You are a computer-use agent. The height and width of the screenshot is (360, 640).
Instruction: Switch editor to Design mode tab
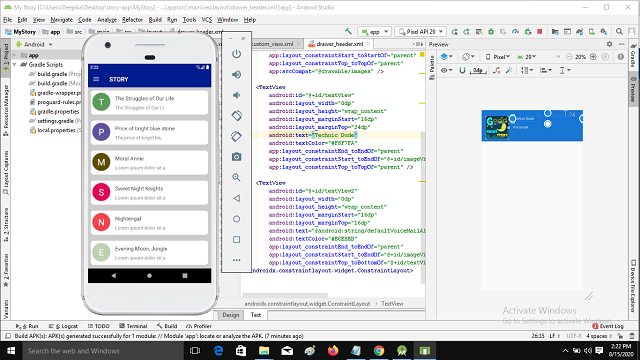click(x=231, y=315)
